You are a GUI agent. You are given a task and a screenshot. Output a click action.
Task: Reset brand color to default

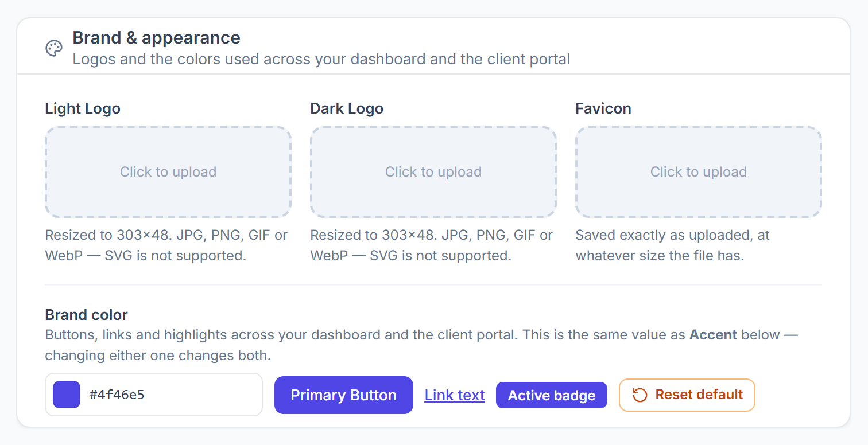click(x=687, y=395)
